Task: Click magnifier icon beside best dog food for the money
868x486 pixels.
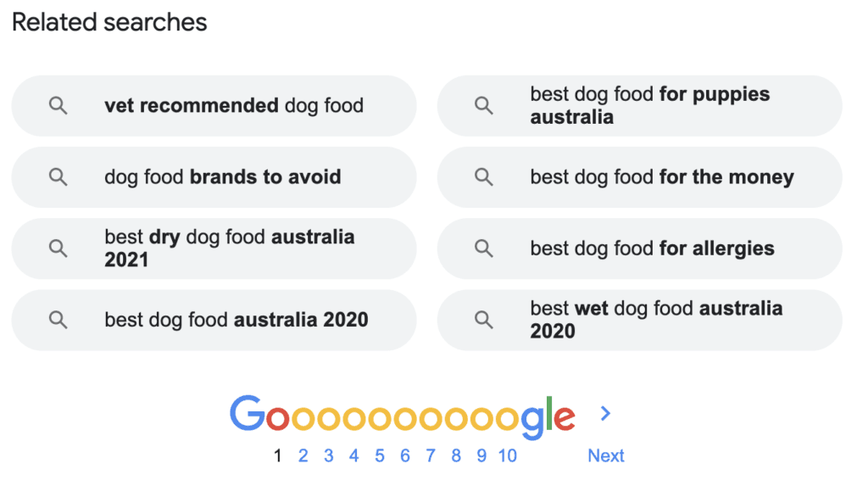Action: pos(483,177)
